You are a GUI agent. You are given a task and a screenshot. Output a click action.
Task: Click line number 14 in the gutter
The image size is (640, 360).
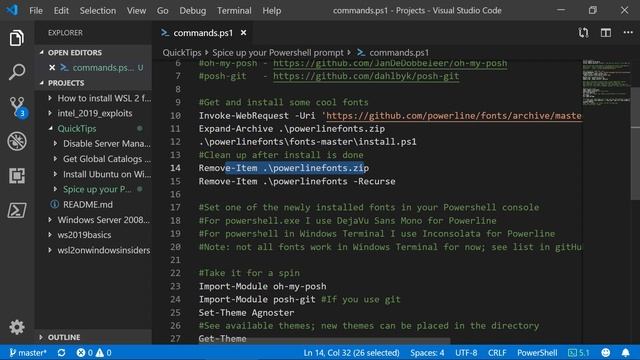pos(176,168)
